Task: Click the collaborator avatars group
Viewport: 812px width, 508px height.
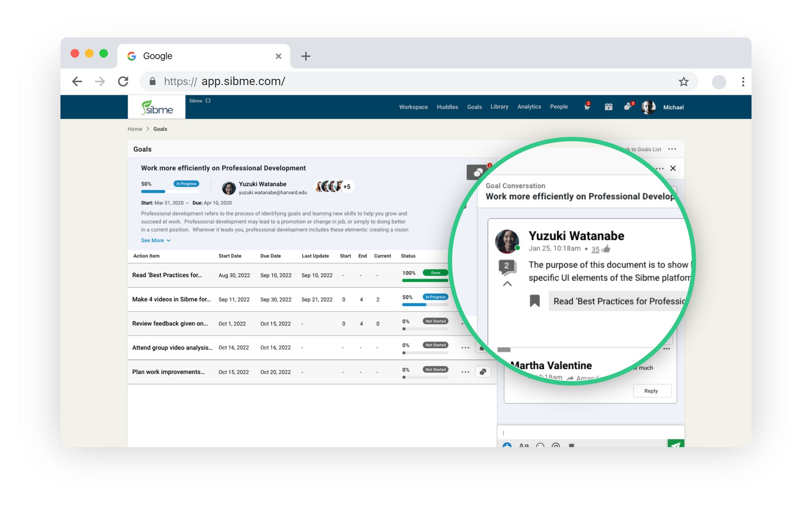Action: tap(334, 186)
